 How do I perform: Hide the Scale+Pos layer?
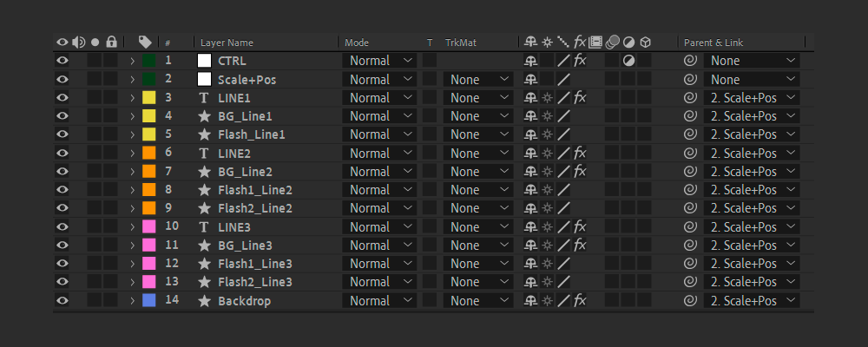pyautogui.click(x=62, y=80)
